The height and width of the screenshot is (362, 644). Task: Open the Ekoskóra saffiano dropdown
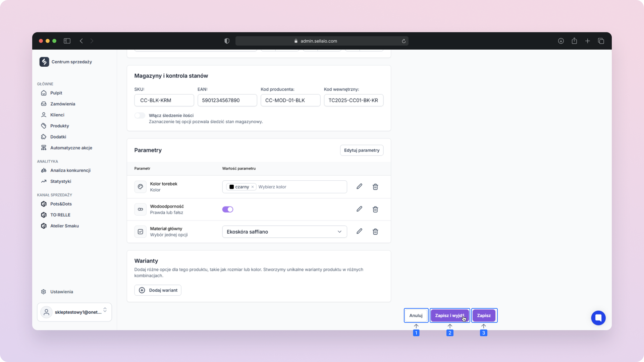(284, 232)
